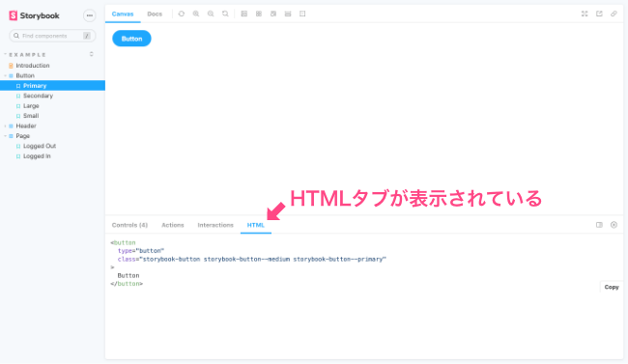Screen dimensions: 628x364
Task: Open the viewport size selector
Action: 273,14
